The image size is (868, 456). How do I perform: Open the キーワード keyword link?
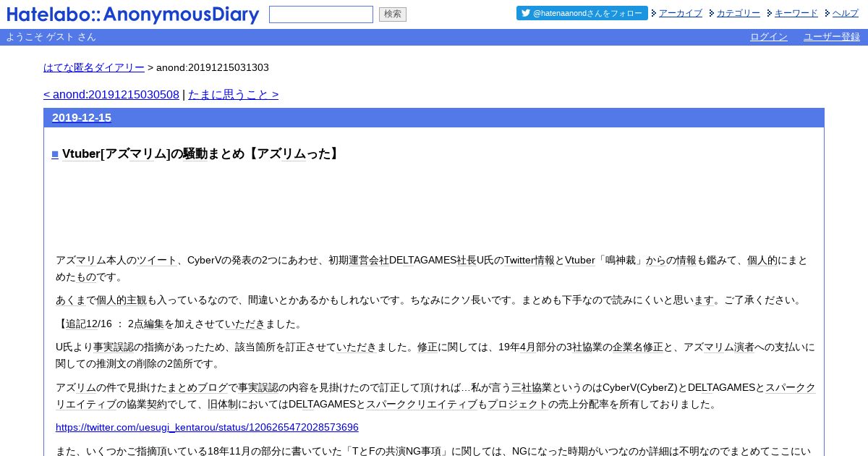coord(796,13)
